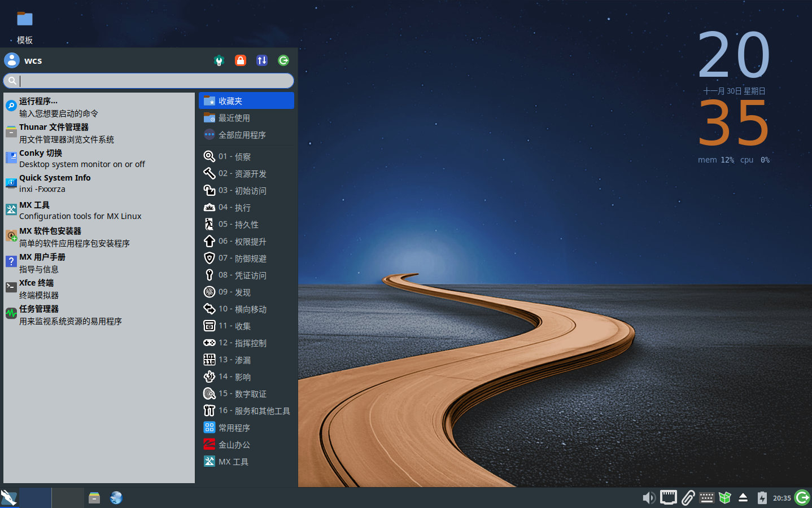Open MX 工具 configuration tools favorite
The image size is (812, 508).
pos(99,210)
